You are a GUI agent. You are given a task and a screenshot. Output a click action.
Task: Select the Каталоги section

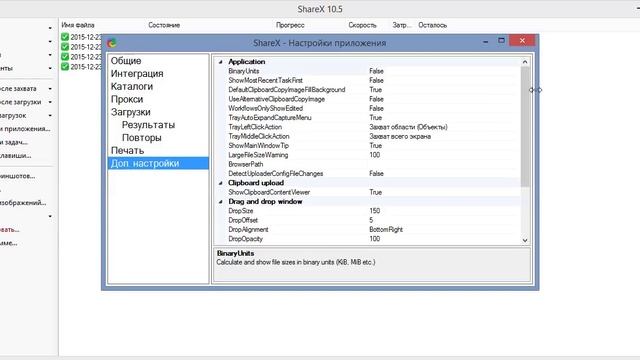pyautogui.click(x=132, y=87)
